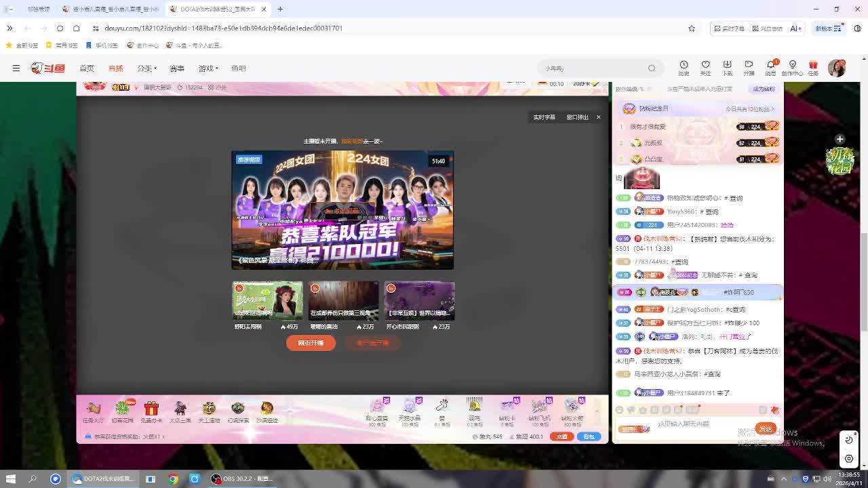Go to the 直播 live section

(116, 68)
